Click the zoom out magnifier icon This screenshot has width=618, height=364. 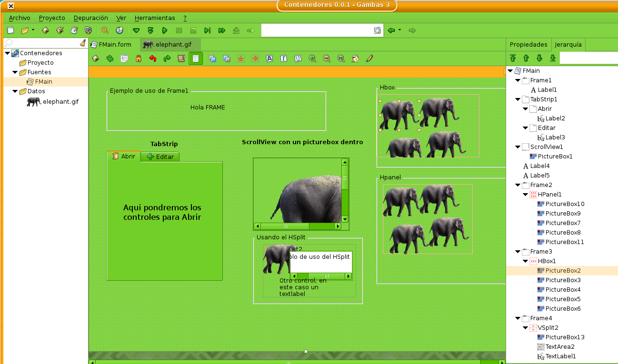[x=327, y=59]
